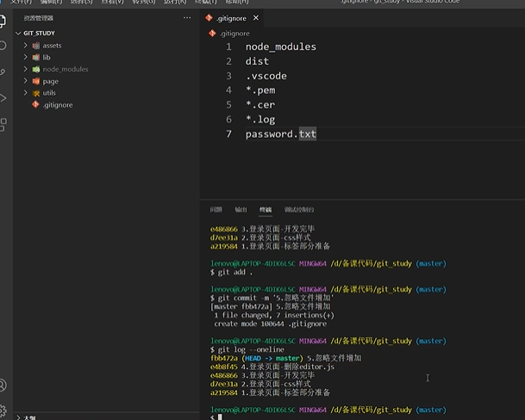Switch to the Problems (问题) panel tab

[x=216, y=210]
